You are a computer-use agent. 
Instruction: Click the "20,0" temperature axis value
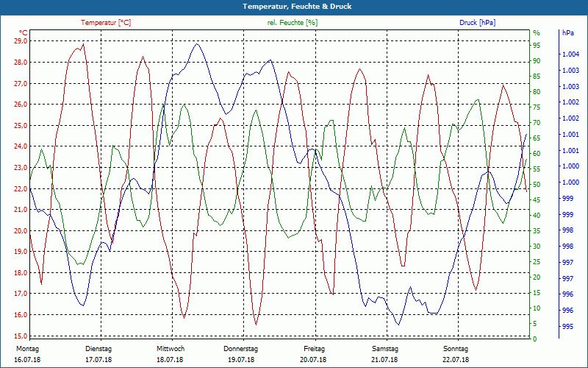pos(21,230)
